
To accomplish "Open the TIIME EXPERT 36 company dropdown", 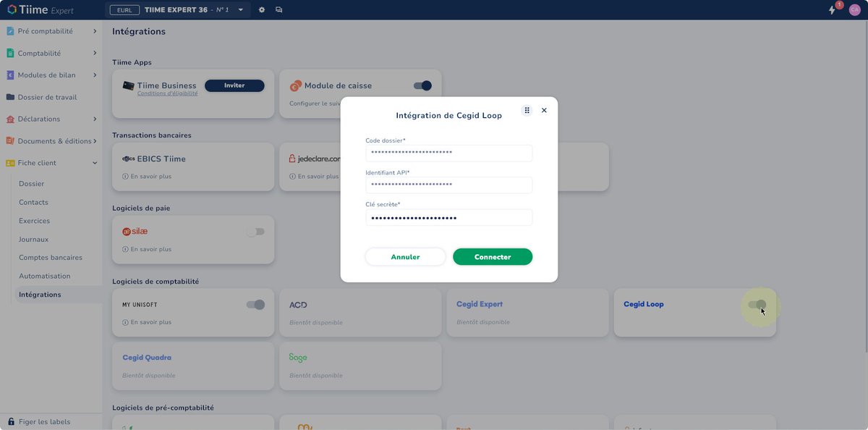I will (x=241, y=10).
